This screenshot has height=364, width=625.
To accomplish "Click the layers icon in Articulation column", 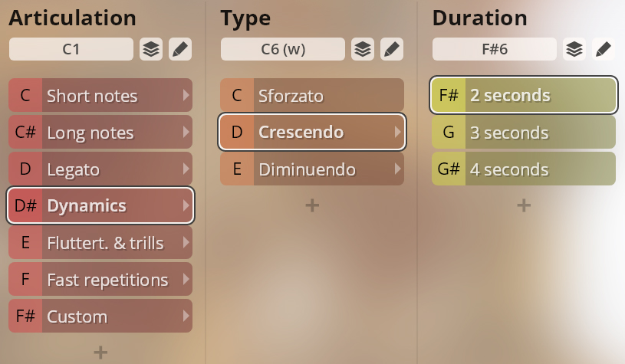I will [x=151, y=50].
